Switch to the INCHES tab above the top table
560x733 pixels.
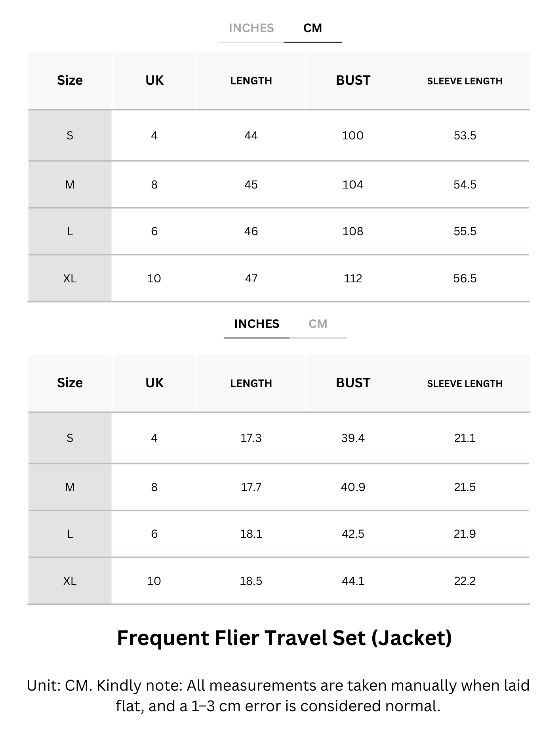tap(251, 28)
